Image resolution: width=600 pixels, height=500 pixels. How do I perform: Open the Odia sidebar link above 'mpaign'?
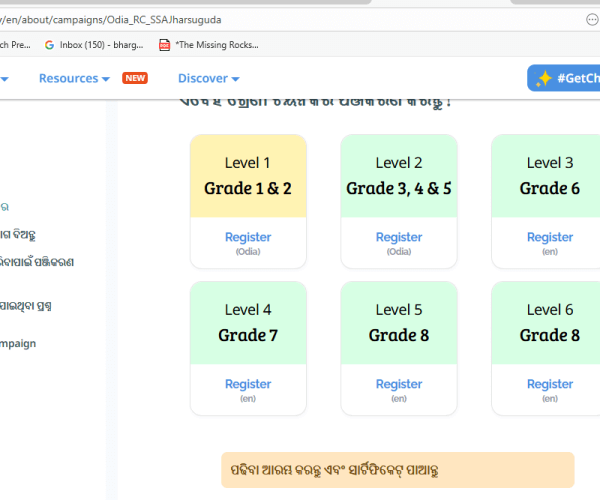[x=25, y=306]
